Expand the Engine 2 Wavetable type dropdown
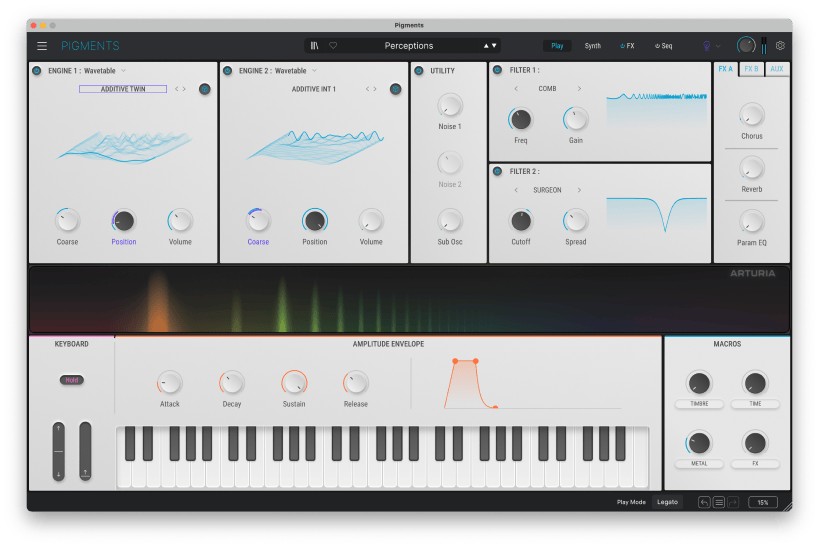 point(314,71)
